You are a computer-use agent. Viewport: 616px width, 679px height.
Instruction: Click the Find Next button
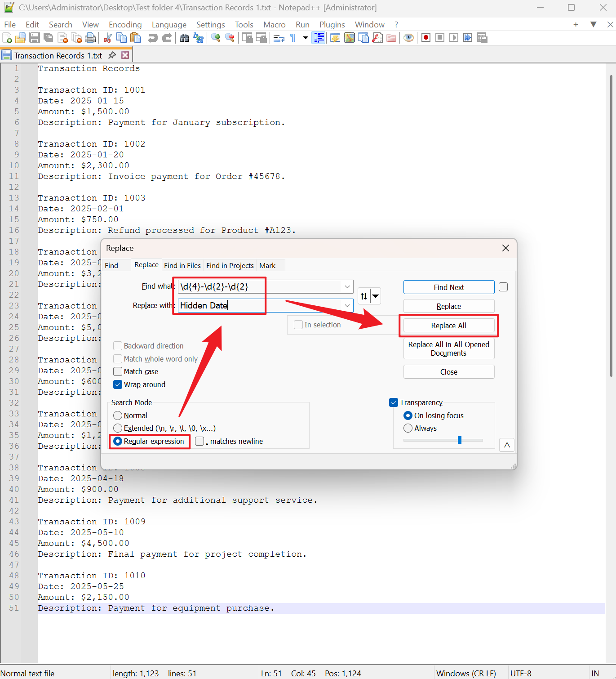[448, 287]
